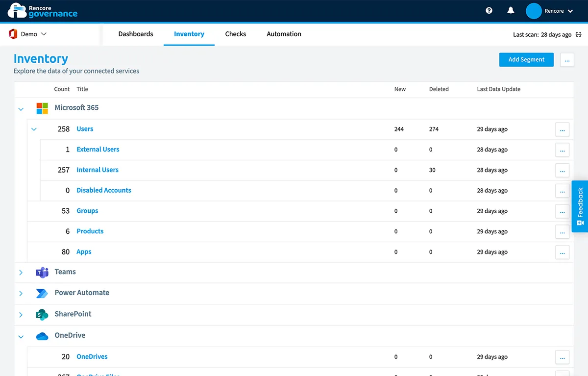
Task: Collapse the Microsoft 365 section
Action: point(21,109)
